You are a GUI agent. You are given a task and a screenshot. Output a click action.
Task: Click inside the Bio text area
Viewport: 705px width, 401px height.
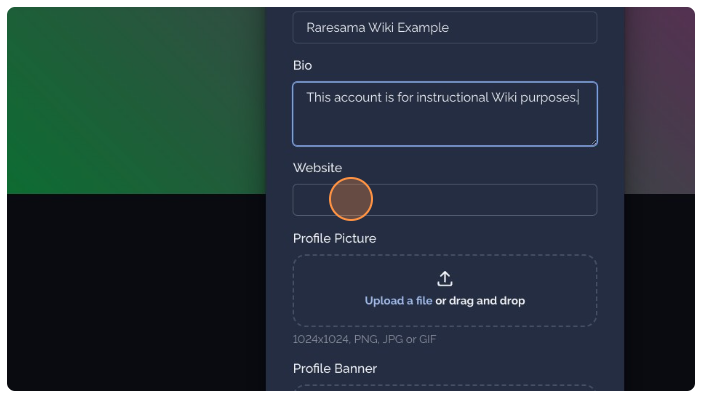(445, 114)
